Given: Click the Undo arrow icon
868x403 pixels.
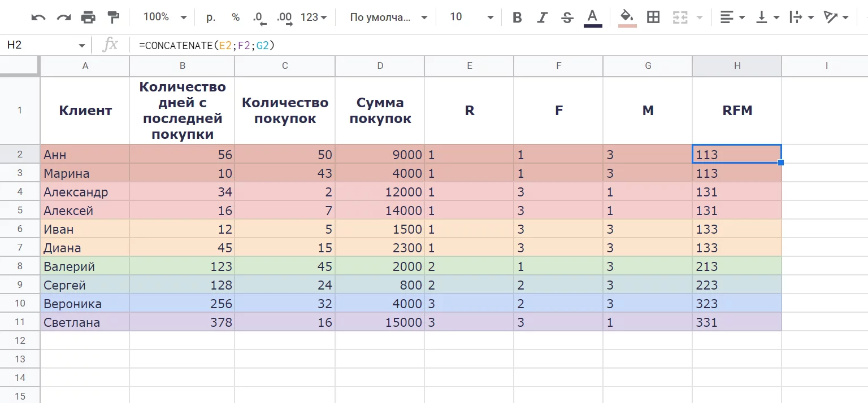Looking at the screenshot, I should point(38,17).
